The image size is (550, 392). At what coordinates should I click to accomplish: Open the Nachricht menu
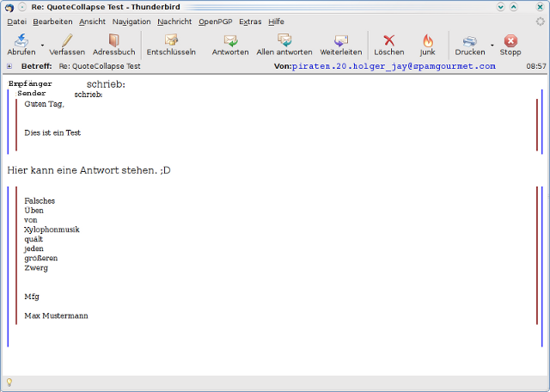click(x=174, y=21)
